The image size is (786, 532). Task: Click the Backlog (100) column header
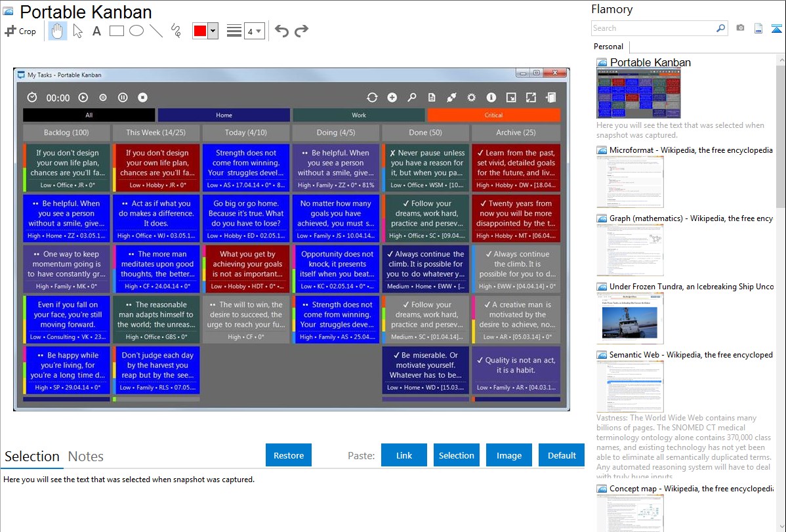66,133
